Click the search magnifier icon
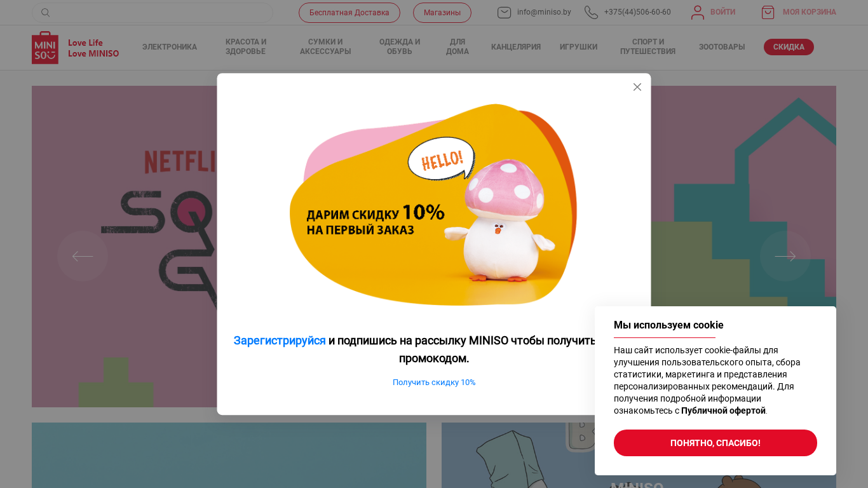The image size is (868, 488). 46,13
